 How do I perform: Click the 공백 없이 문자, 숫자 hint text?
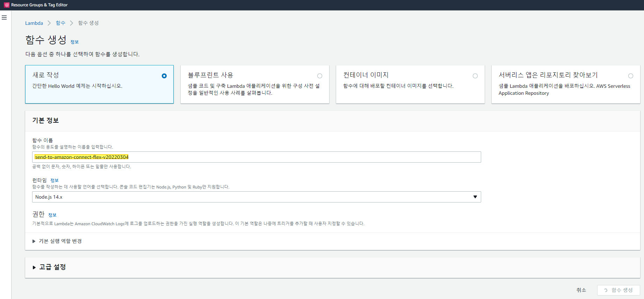tap(82, 167)
